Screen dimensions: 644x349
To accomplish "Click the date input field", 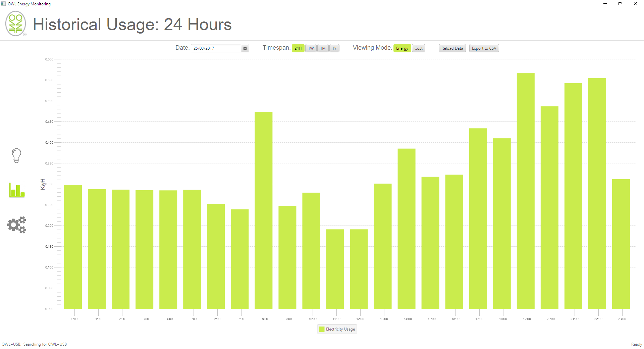I will 216,48.
